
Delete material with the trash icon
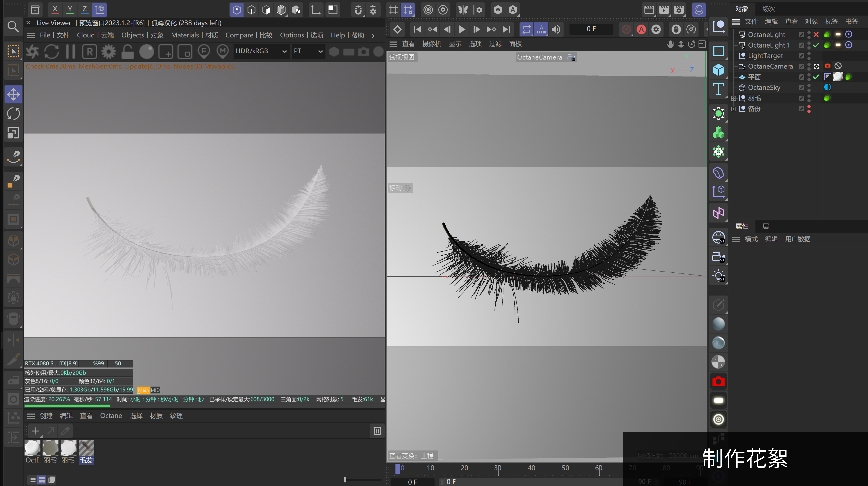[x=377, y=431]
